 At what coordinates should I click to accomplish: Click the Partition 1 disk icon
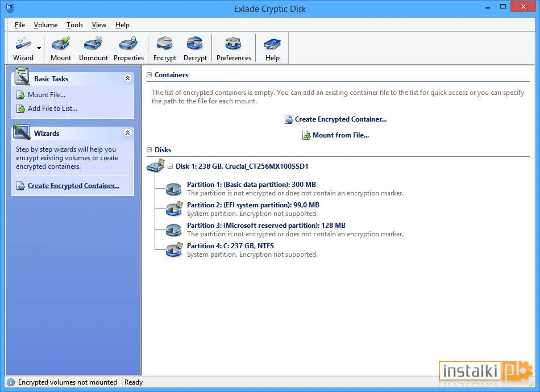click(x=173, y=189)
